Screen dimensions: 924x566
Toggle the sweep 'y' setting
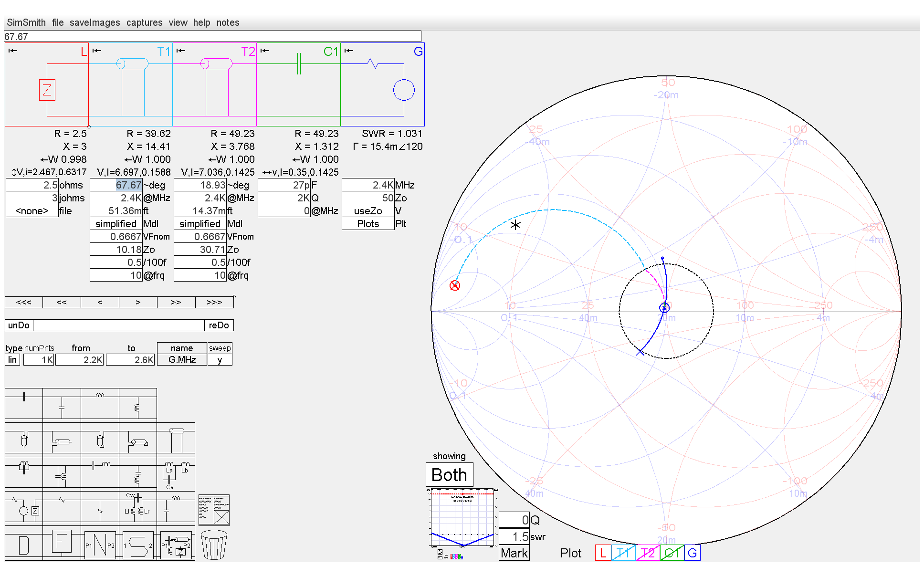[220, 360]
